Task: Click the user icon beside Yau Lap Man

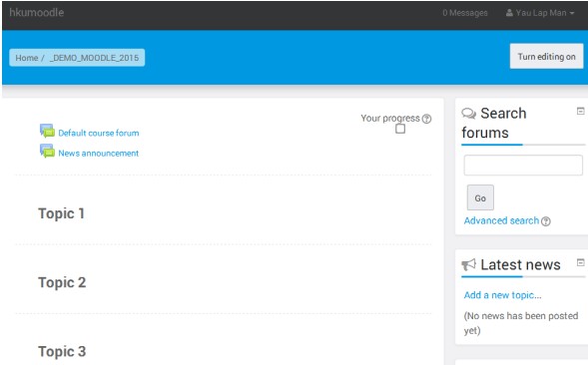Action: point(509,13)
